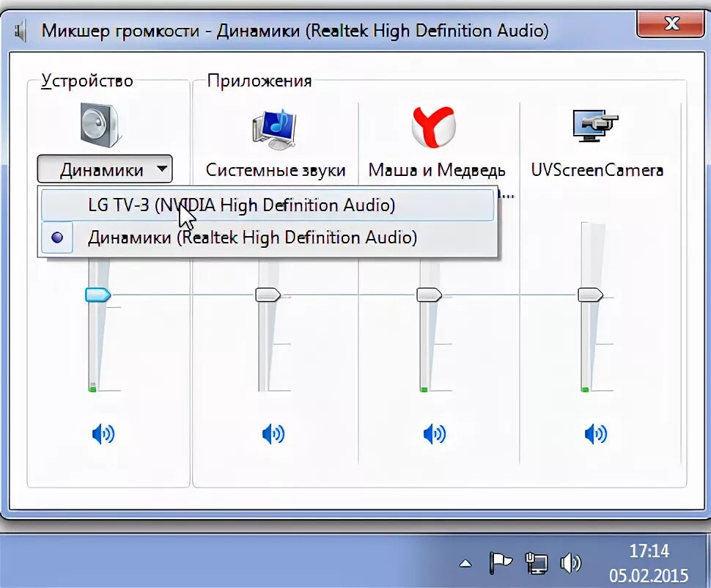
Task: Click the Маша и Медведь slider thumb
Action: tap(429, 295)
